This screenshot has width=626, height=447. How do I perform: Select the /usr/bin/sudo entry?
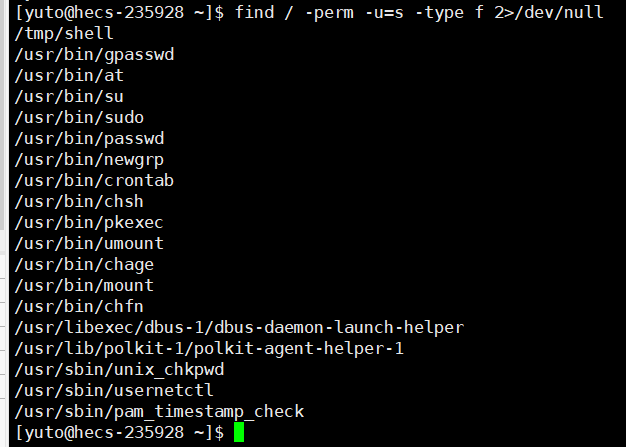pyautogui.click(x=79, y=117)
